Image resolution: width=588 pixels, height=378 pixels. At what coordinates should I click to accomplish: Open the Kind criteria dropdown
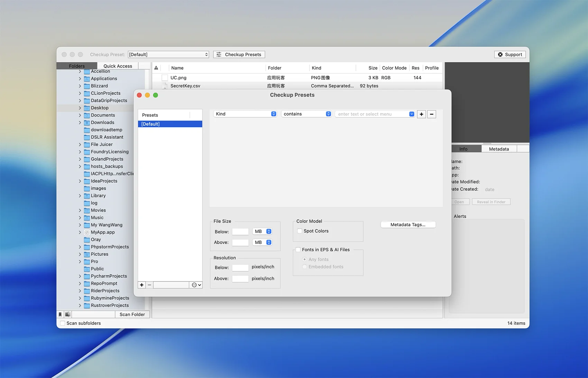[x=245, y=114]
